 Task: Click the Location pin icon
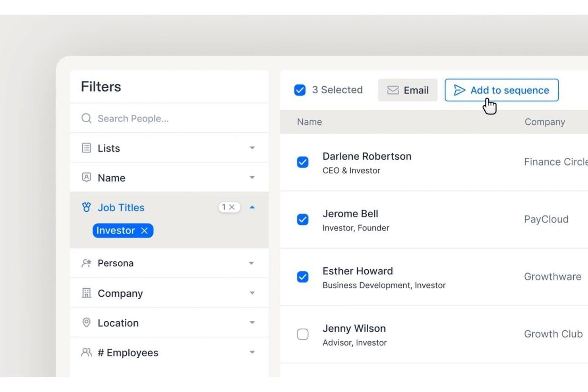click(86, 322)
